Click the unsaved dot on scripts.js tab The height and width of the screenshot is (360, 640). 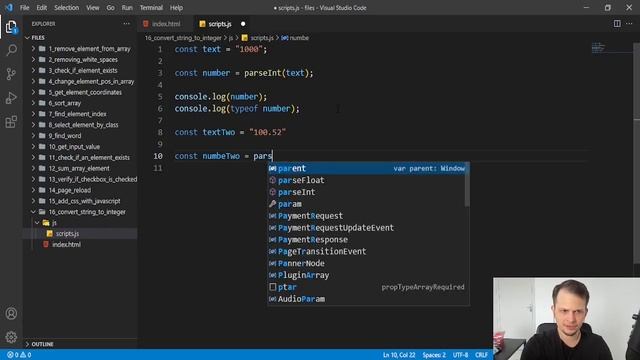coord(243,24)
